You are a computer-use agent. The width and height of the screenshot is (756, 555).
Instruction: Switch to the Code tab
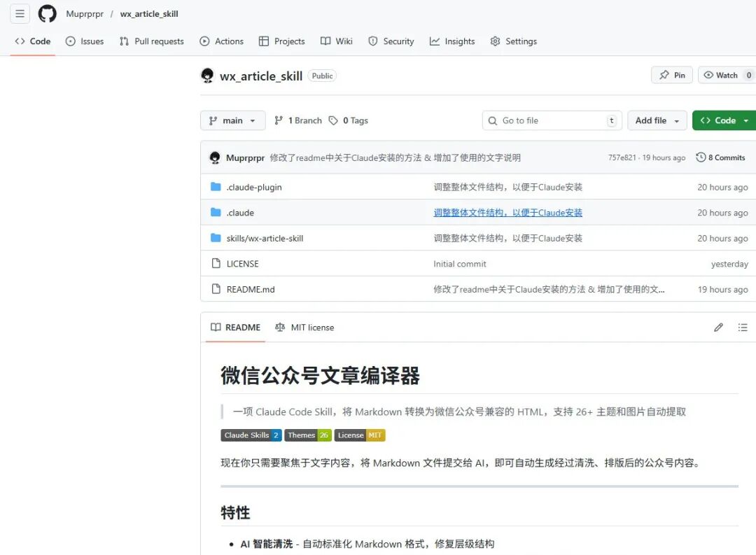[33, 41]
